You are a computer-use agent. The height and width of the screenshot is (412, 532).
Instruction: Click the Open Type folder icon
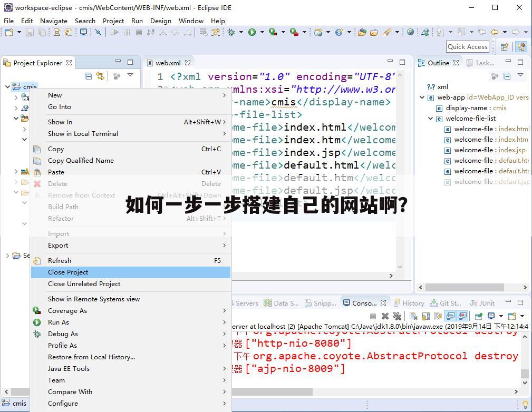(x=362, y=32)
